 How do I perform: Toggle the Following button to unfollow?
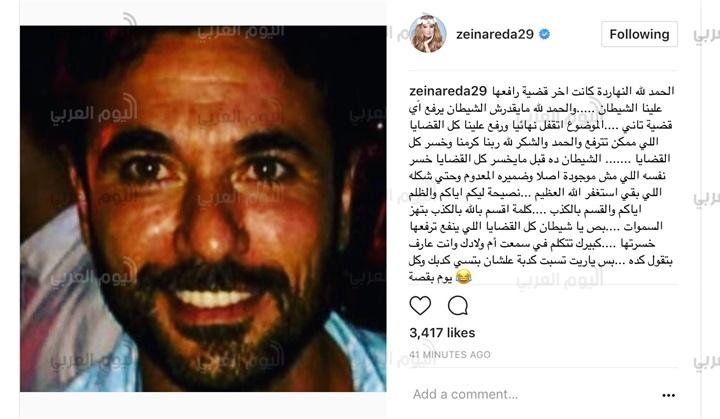coord(639,34)
